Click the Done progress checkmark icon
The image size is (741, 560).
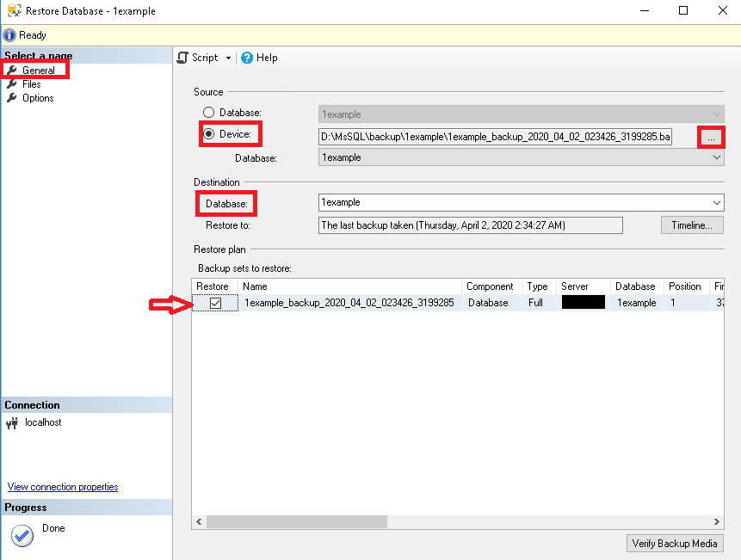[22, 535]
